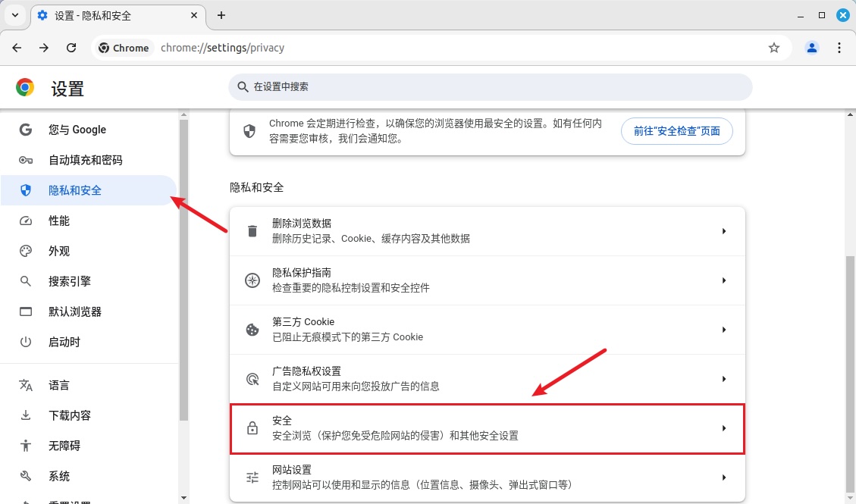The height and width of the screenshot is (504, 856).
Task: Click the sidebar scrollbar down arrow
Action: click(x=184, y=497)
